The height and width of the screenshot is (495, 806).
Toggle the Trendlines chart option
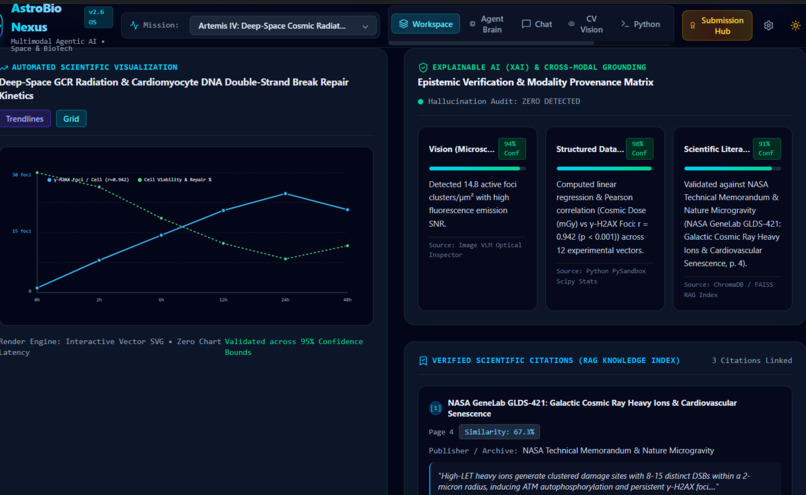tap(25, 119)
